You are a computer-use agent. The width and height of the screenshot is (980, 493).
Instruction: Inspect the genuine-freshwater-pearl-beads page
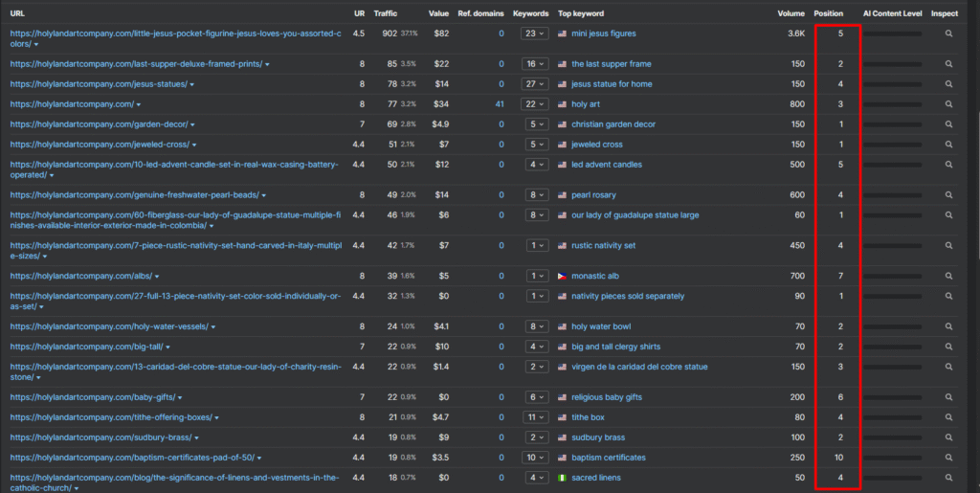(x=948, y=195)
